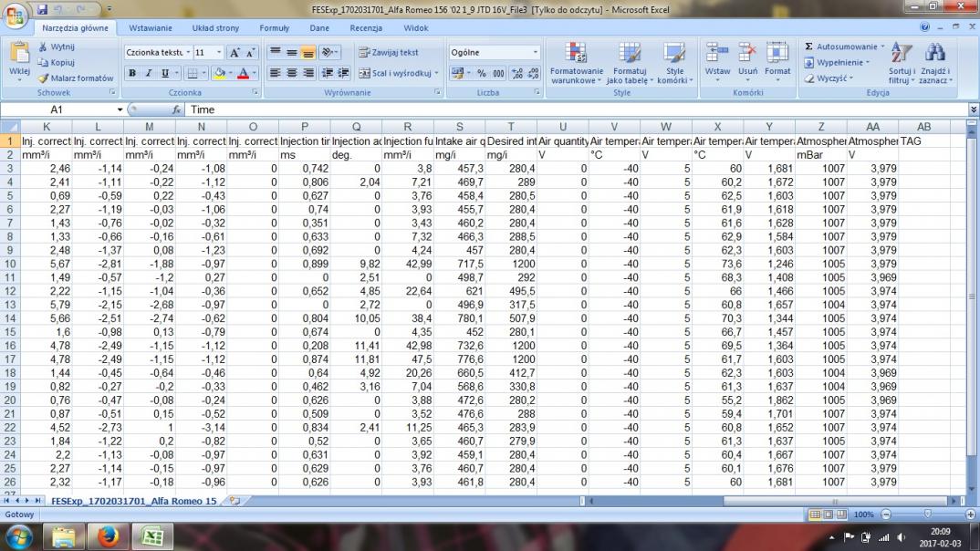This screenshot has height=551, width=980.
Task: Open Widok tab
Action: [x=415, y=28]
